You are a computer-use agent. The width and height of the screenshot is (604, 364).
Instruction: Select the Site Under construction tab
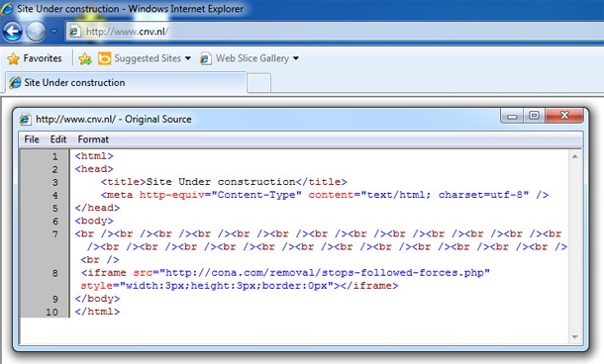click(x=126, y=83)
